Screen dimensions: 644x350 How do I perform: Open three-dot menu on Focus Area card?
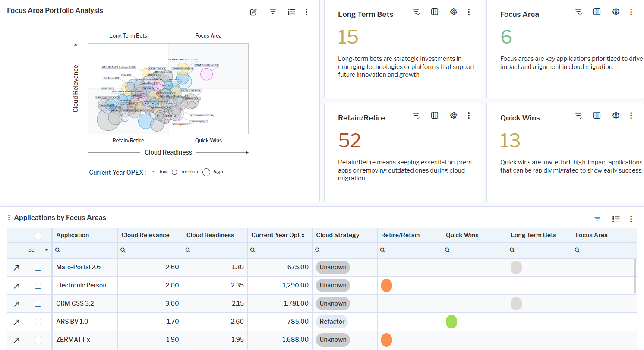click(x=631, y=12)
